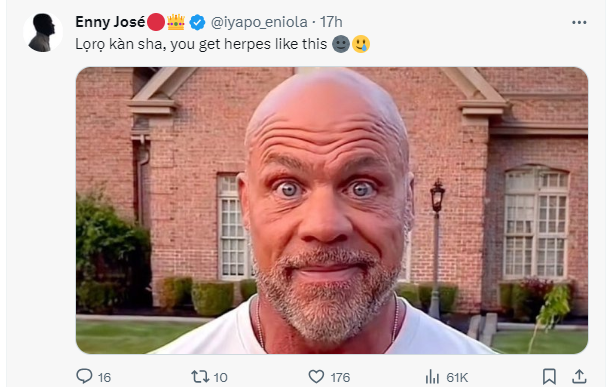This screenshot has width=610, height=387.
Task: Open the @iyapo_eniola handle link
Action: (x=259, y=22)
